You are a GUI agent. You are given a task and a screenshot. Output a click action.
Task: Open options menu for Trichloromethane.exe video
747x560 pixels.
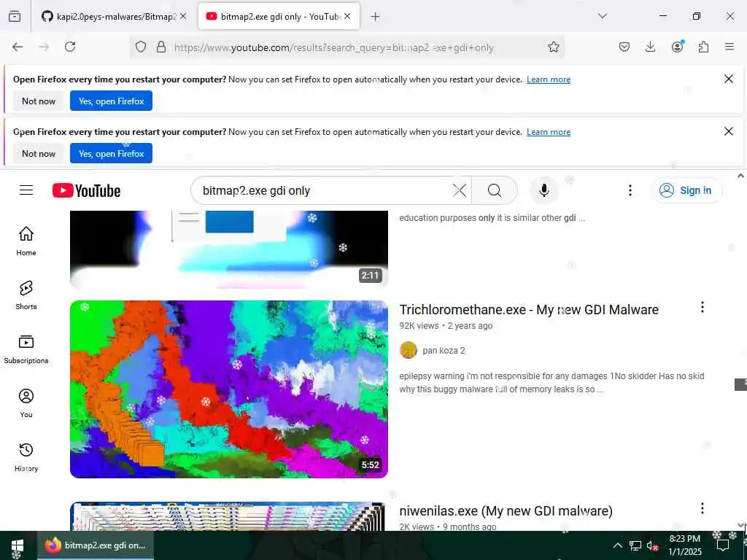tap(703, 308)
